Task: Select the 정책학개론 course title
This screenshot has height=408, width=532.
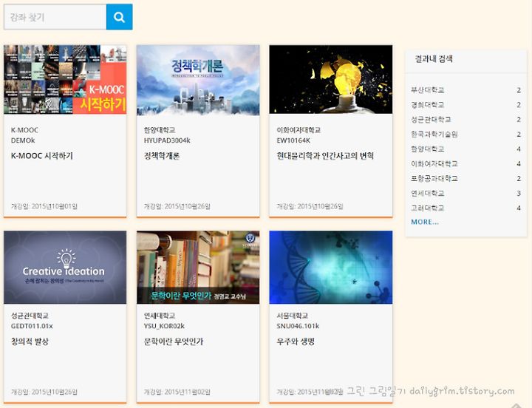Action: (162, 156)
